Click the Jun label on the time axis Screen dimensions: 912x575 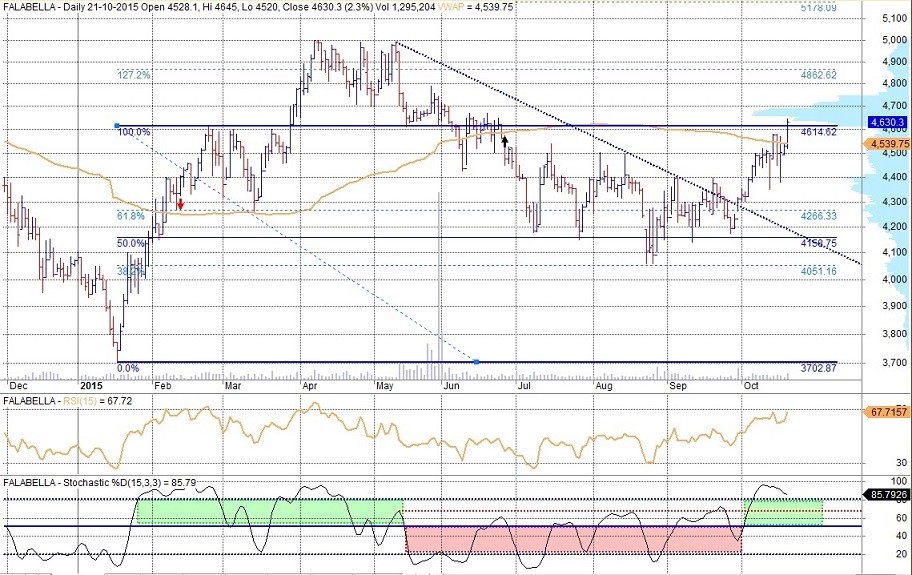451,385
